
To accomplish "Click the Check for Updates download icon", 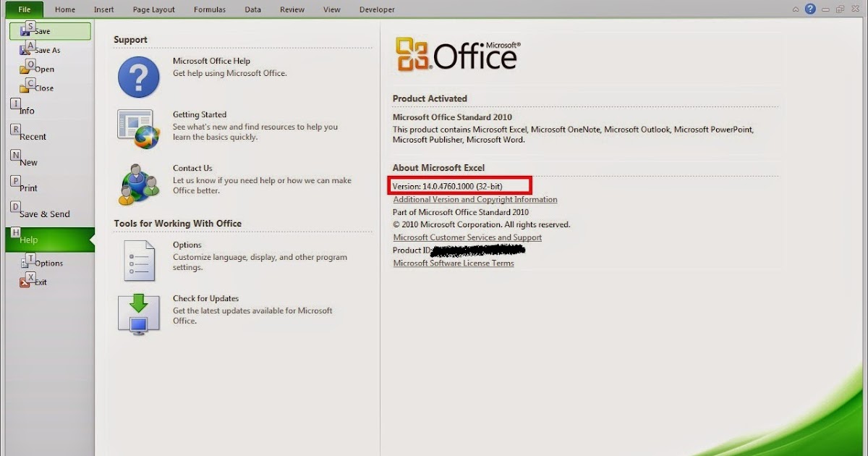I will click(139, 314).
